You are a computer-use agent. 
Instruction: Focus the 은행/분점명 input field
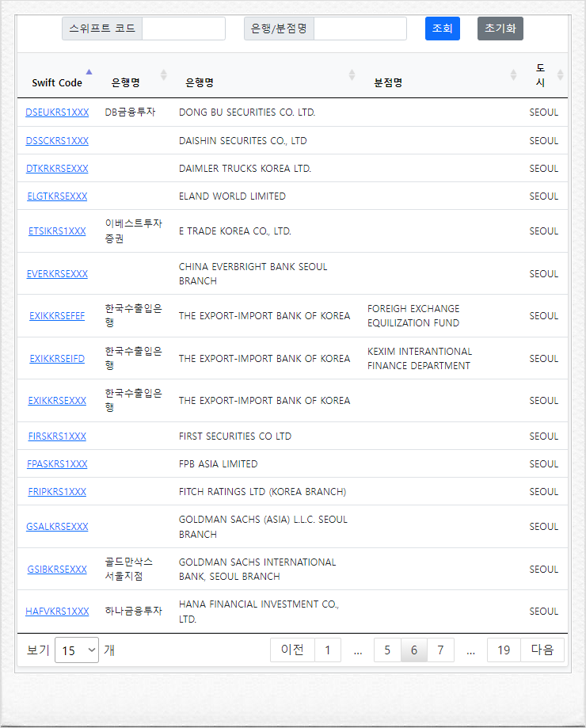360,29
